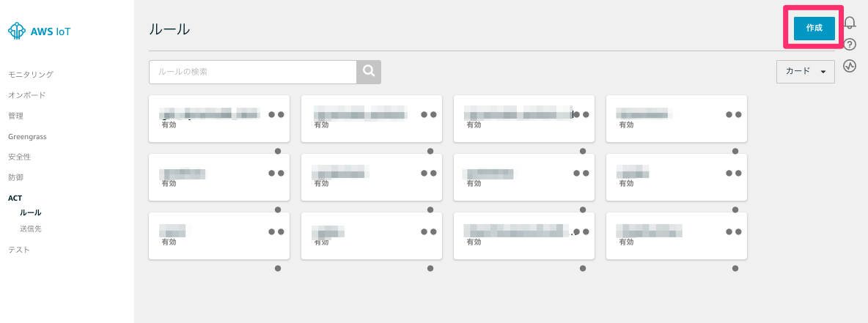Viewport: 868px width, 323px height.
Task: Navigate to 送信先 under ACT
Action: [31, 229]
